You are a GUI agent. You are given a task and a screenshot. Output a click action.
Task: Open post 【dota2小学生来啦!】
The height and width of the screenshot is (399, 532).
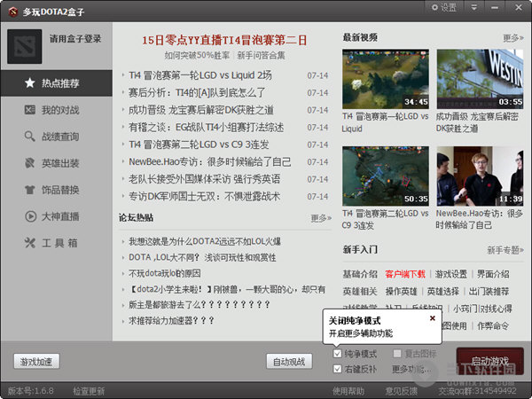pos(227,289)
